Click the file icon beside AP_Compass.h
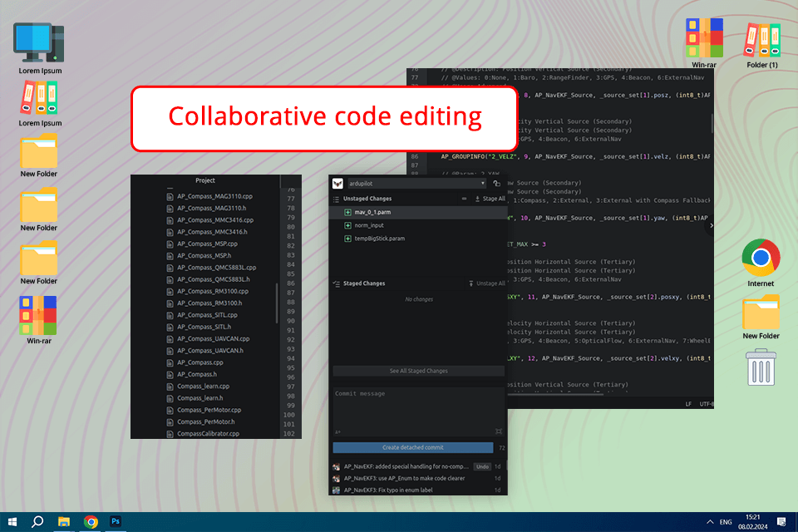This screenshot has height=532, width=798. tap(170, 375)
